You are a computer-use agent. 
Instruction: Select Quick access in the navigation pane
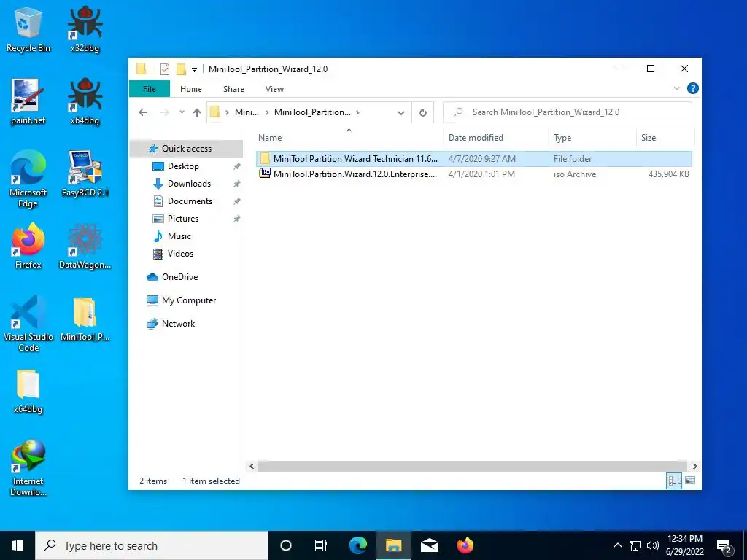[x=186, y=149]
